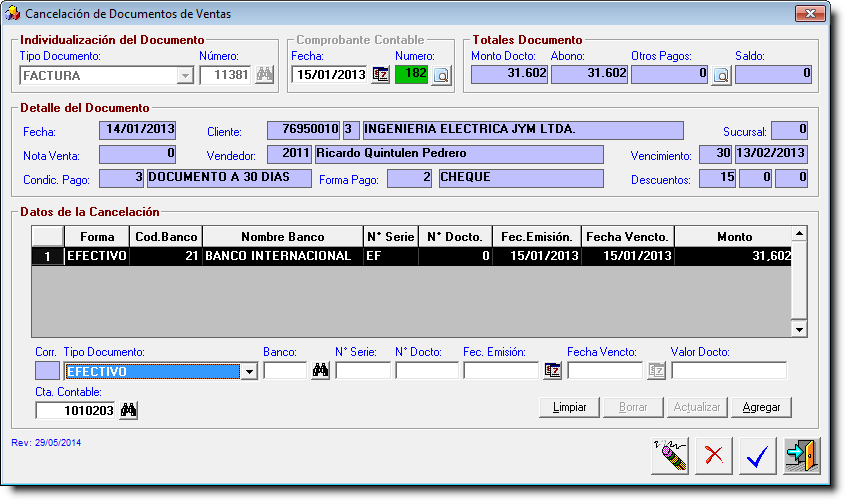The height and width of the screenshot is (500, 845).
Task: Click the Monto column header
Action: click(733, 237)
